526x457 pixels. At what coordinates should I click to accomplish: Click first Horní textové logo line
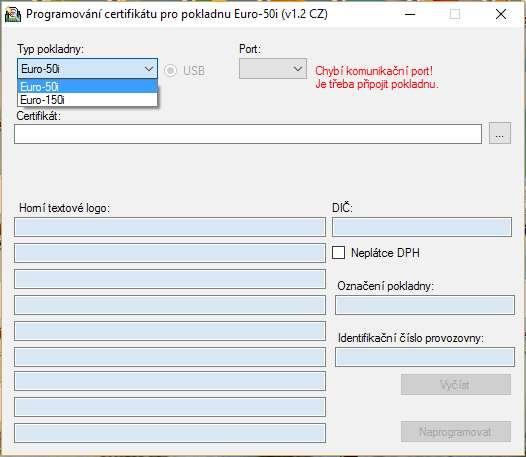[x=170, y=227]
